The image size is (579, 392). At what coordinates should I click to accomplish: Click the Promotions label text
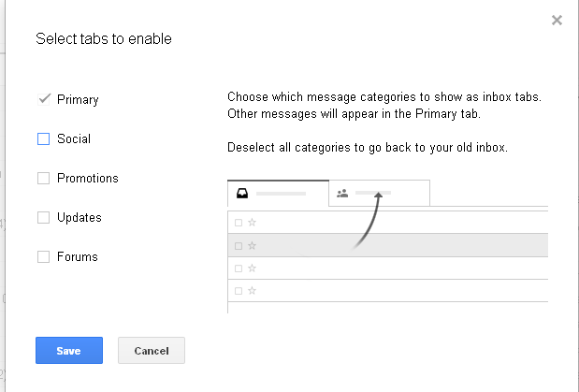(x=88, y=178)
